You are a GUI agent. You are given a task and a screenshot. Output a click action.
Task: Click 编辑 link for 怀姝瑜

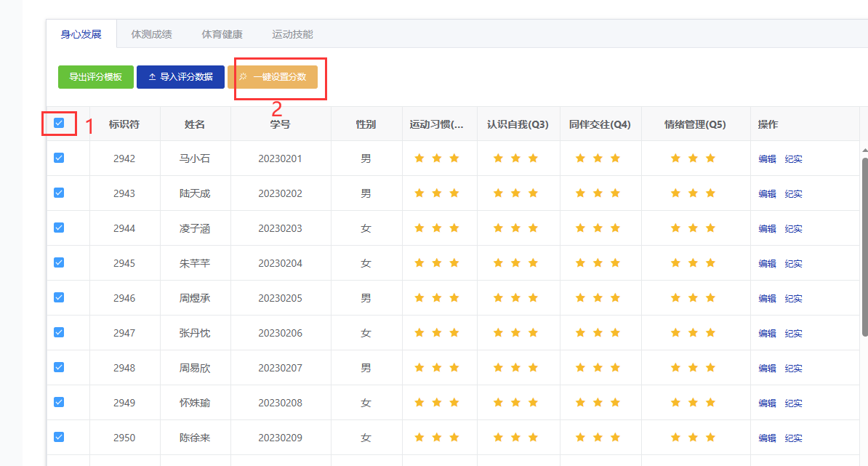(767, 403)
